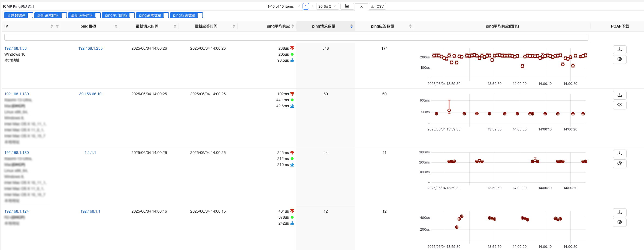Export table with CSV button
The image size is (644, 250).
tap(377, 6)
